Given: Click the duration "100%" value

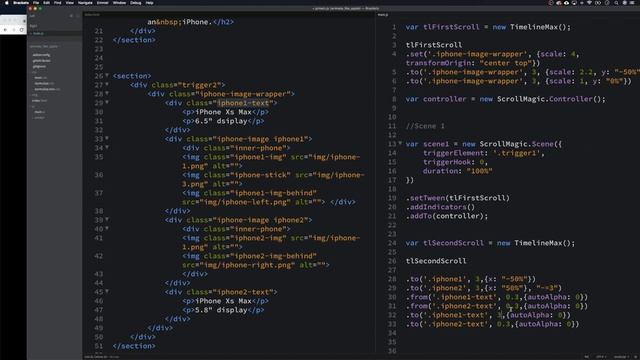Looking at the screenshot, I should 479,171.
